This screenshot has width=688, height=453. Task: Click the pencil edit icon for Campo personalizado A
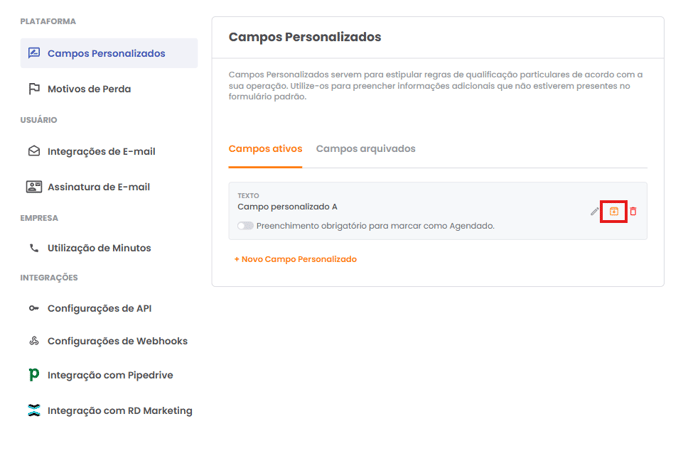click(x=595, y=212)
